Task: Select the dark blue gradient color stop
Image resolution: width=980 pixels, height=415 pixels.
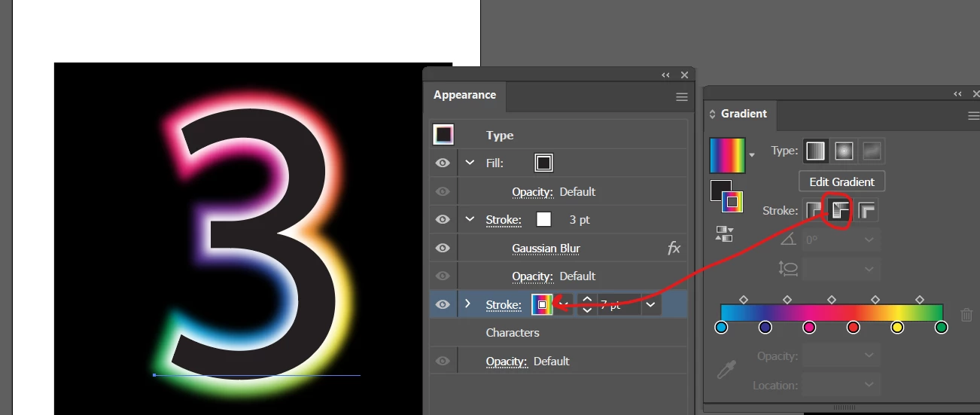Action: [765, 327]
